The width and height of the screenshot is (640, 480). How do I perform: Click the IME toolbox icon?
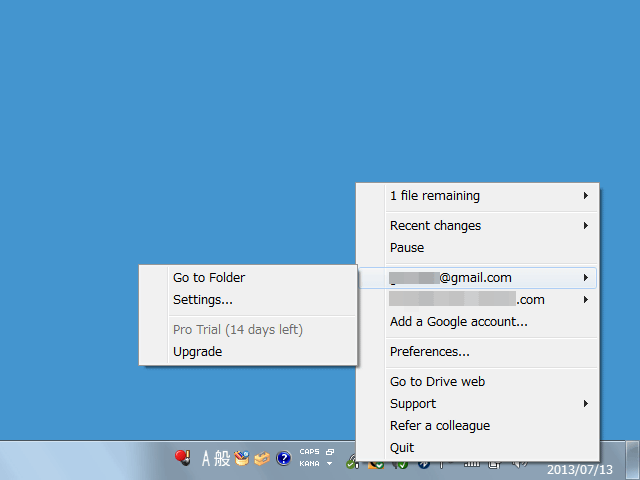point(262,458)
